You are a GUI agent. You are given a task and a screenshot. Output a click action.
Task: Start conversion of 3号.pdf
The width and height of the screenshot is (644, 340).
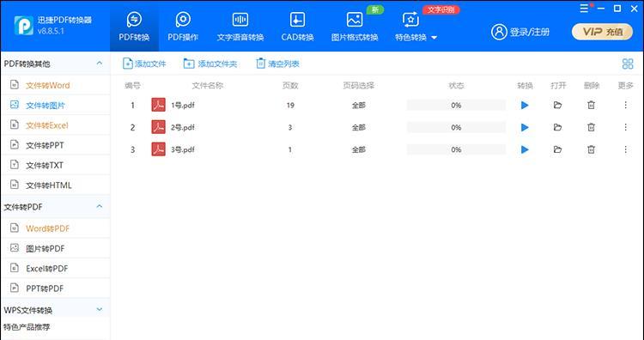525,149
